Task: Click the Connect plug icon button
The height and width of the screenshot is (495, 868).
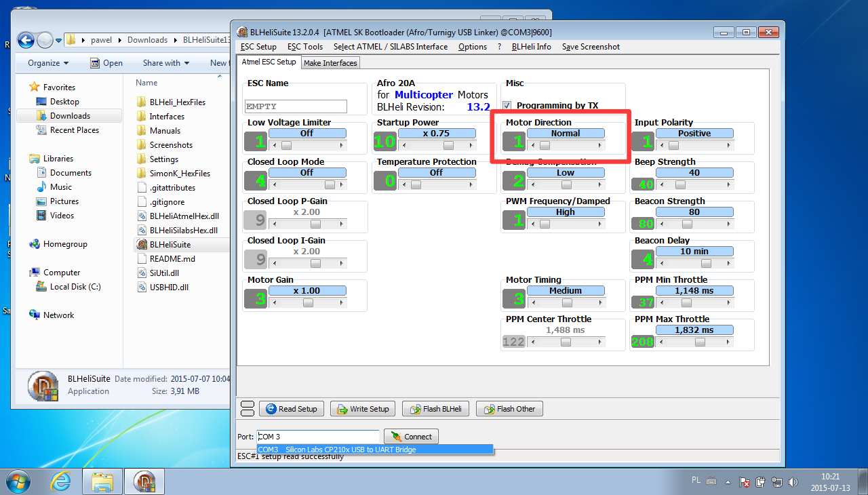Action: (395, 437)
